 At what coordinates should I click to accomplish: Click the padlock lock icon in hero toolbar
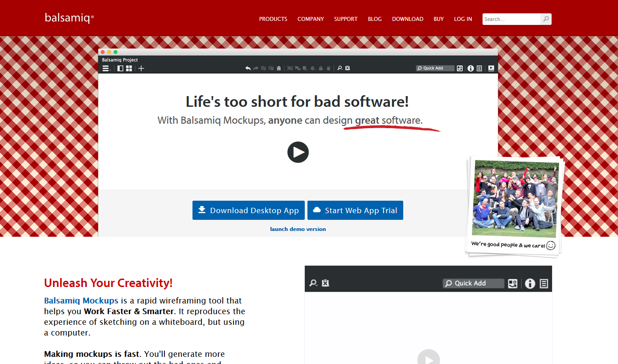click(321, 68)
